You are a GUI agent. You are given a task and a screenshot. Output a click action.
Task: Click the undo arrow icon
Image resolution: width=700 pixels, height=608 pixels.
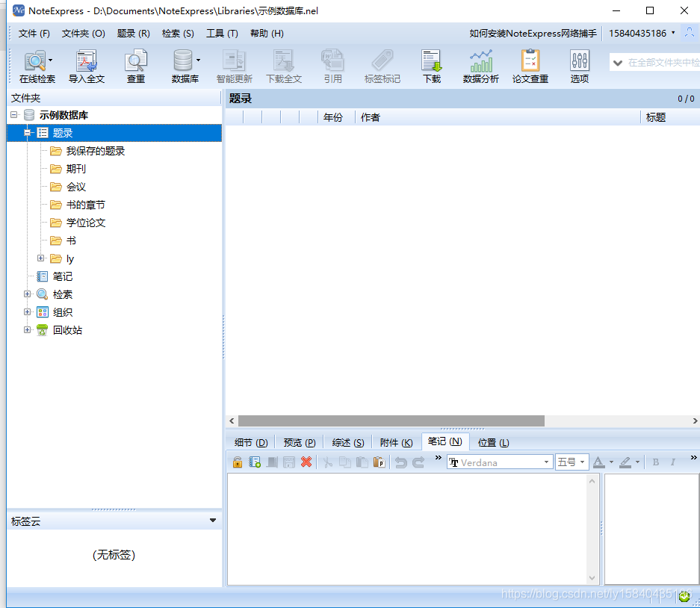point(401,462)
